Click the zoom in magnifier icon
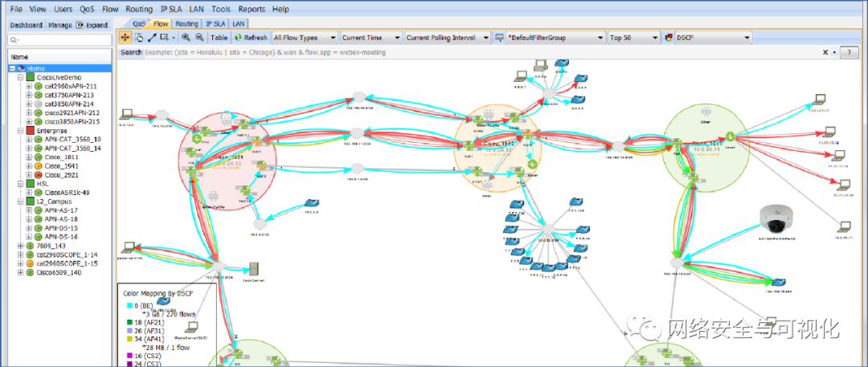The width and height of the screenshot is (868, 367). click(x=186, y=38)
